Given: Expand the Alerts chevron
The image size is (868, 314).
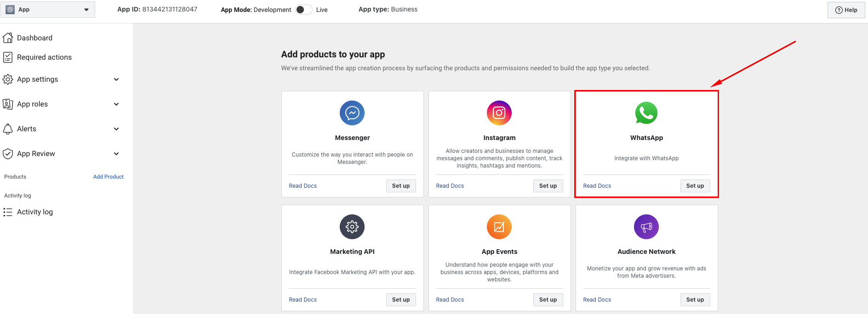Looking at the screenshot, I should (x=116, y=129).
